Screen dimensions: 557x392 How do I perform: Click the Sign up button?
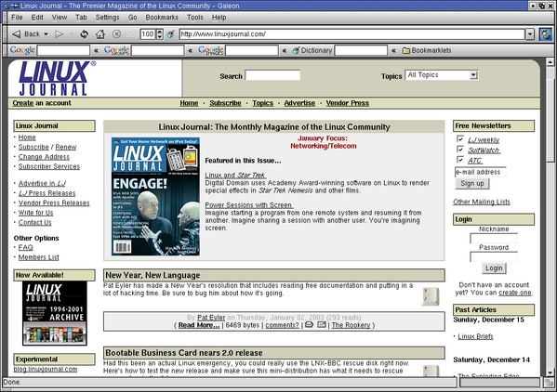472,183
